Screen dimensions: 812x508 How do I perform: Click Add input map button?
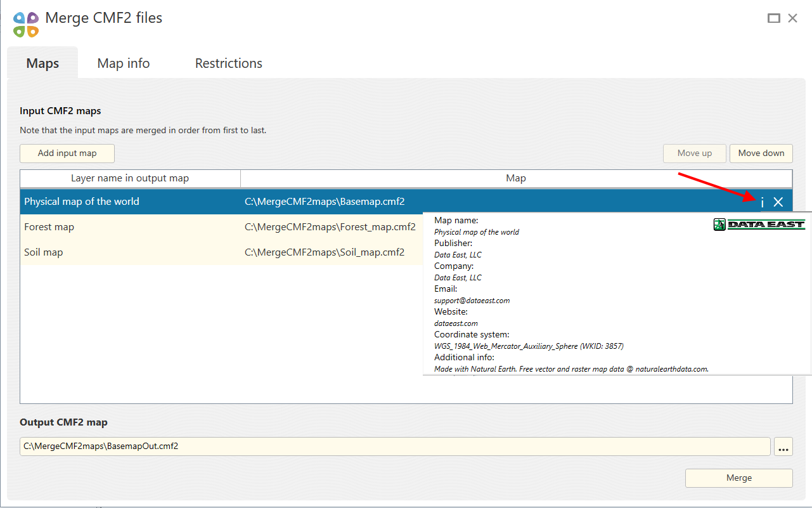point(67,153)
